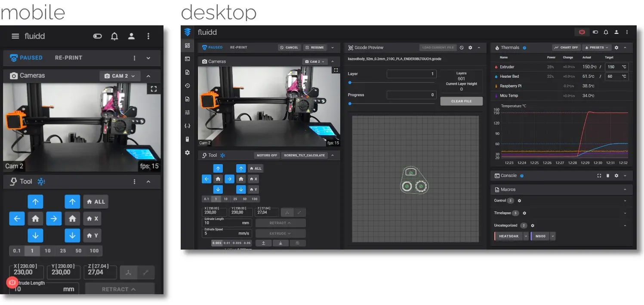Click desktop emergency stop in header

point(582,32)
